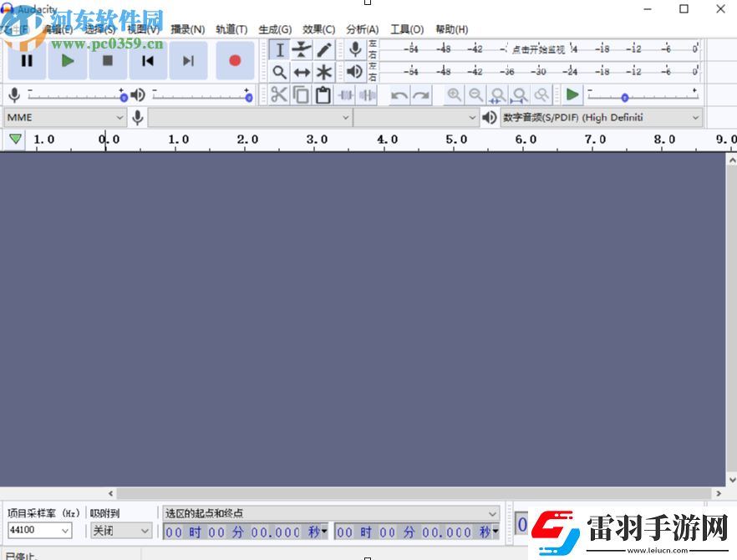
Task: Click vertical scrollbar up arrow
Action: (732, 160)
